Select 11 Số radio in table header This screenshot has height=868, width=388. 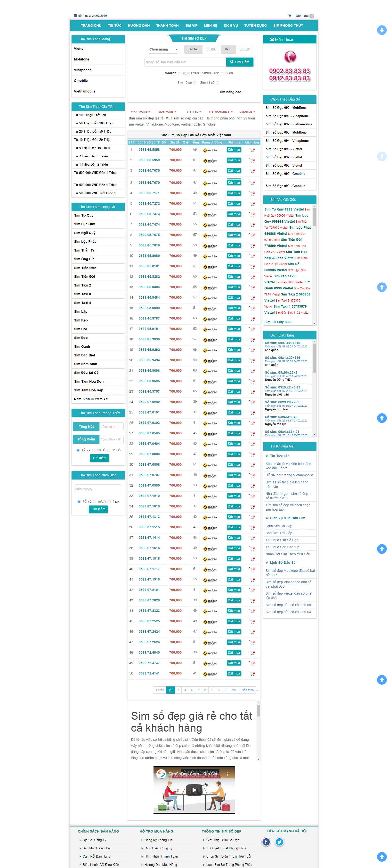(x=154, y=143)
